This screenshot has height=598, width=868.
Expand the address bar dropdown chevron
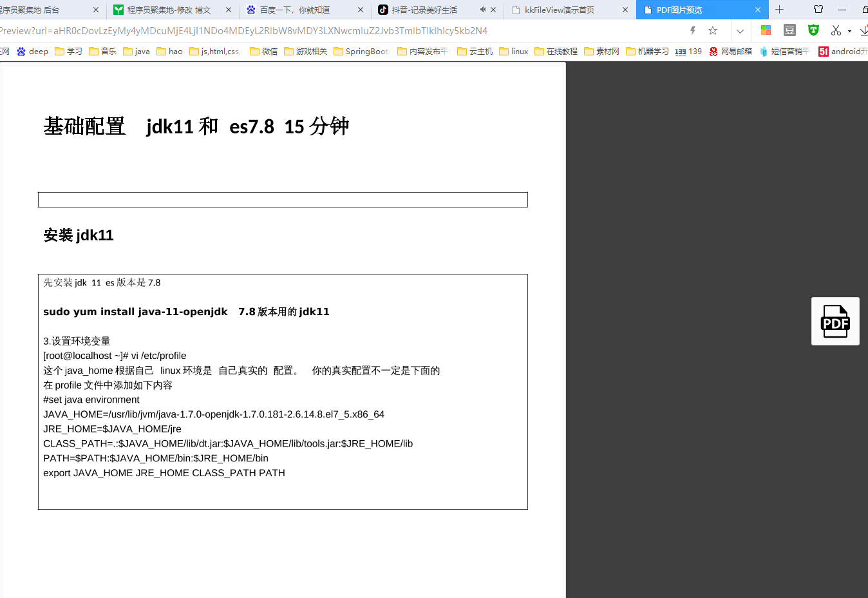tap(740, 31)
